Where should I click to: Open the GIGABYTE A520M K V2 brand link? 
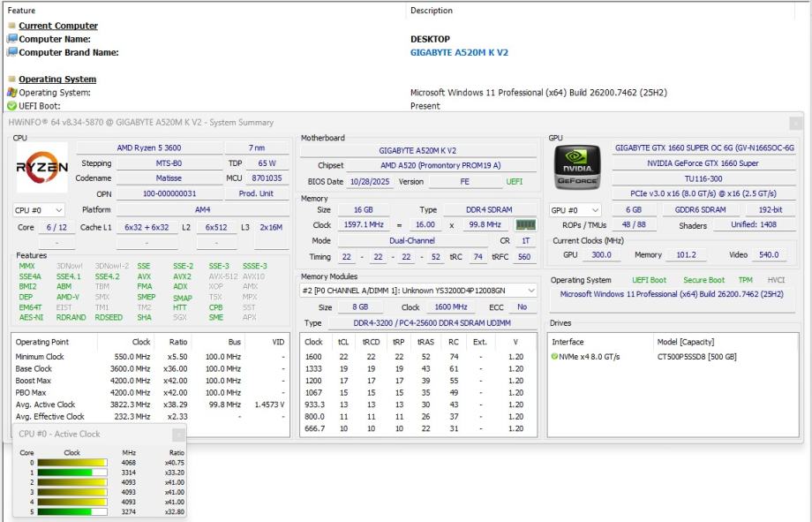(459, 52)
